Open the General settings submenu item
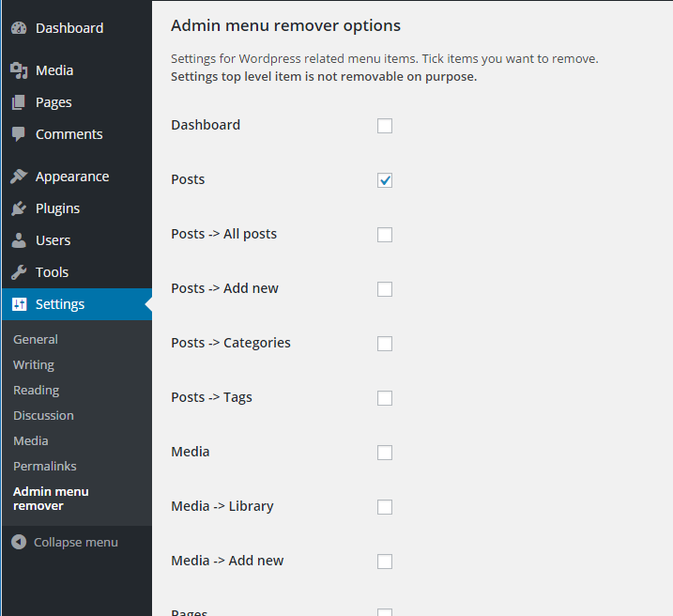The image size is (673, 616). click(x=36, y=339)
